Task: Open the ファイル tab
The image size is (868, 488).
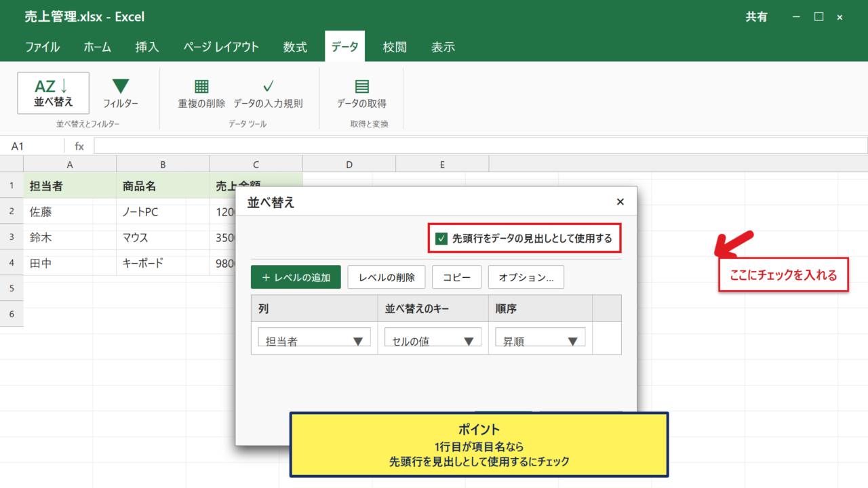Action: point(42,47)
